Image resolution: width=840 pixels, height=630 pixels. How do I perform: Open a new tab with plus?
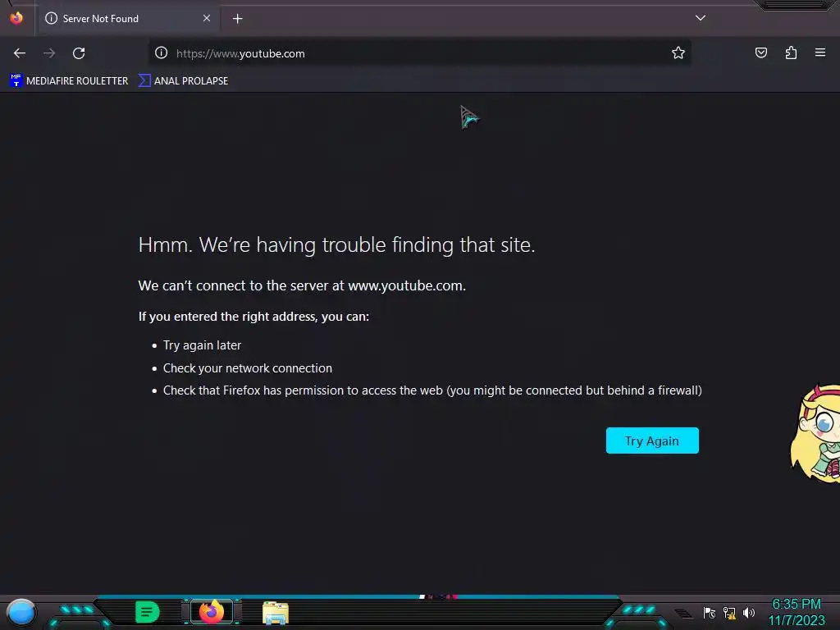tap(237, 19)
